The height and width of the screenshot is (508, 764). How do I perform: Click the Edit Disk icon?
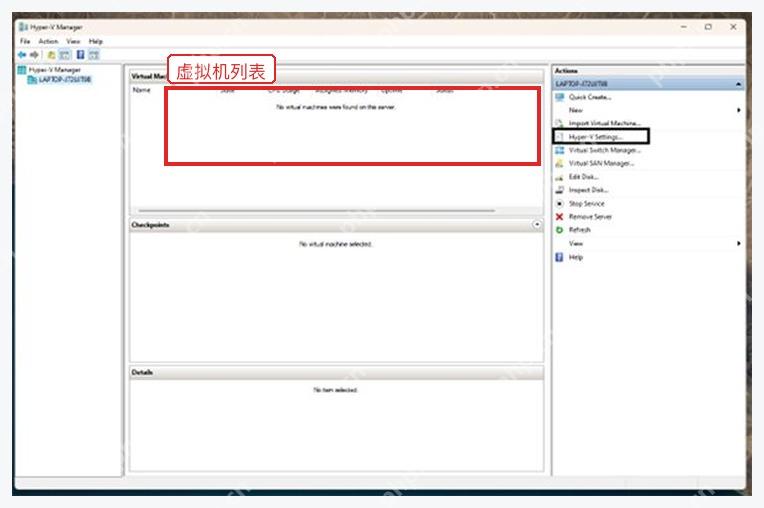coord(559,177)
